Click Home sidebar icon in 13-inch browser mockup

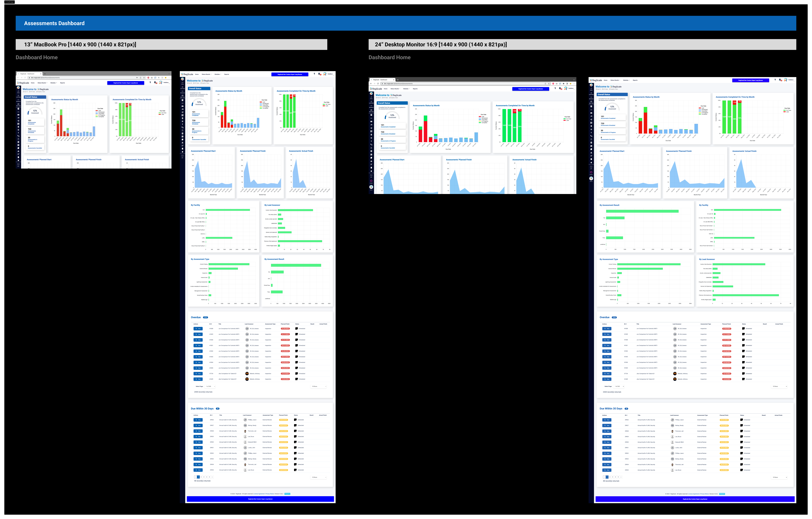19,92
